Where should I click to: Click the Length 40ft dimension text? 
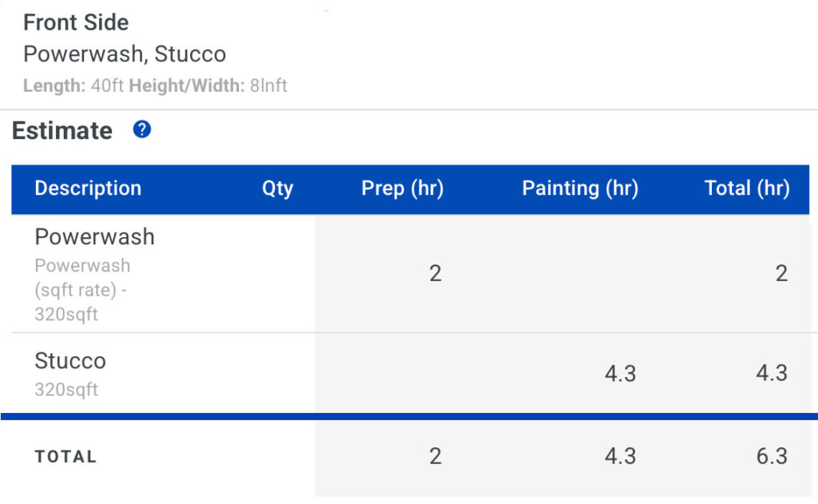(x=73, y=85)
